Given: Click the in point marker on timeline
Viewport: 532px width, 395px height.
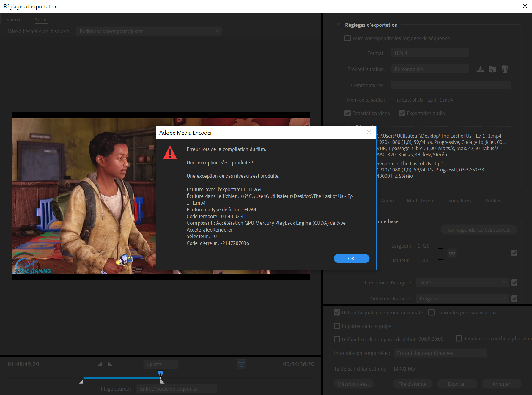Looking at the screenshot, I should (81, 382).
